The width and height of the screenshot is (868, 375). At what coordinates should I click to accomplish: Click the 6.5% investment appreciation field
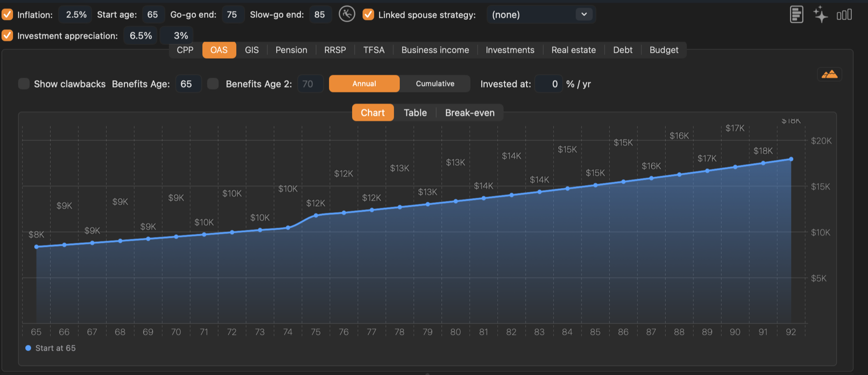click(141, 36)
